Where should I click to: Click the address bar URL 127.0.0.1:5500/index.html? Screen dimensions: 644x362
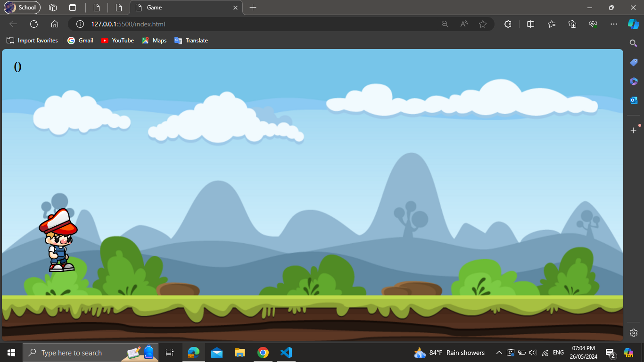[x=128, y=24]
